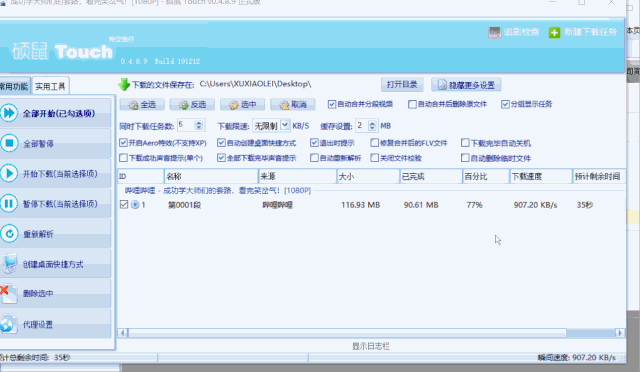Open proxy settings (代理设置) globe icon
The width and height of the screenshot is (640, 372).
pos(8,324)
